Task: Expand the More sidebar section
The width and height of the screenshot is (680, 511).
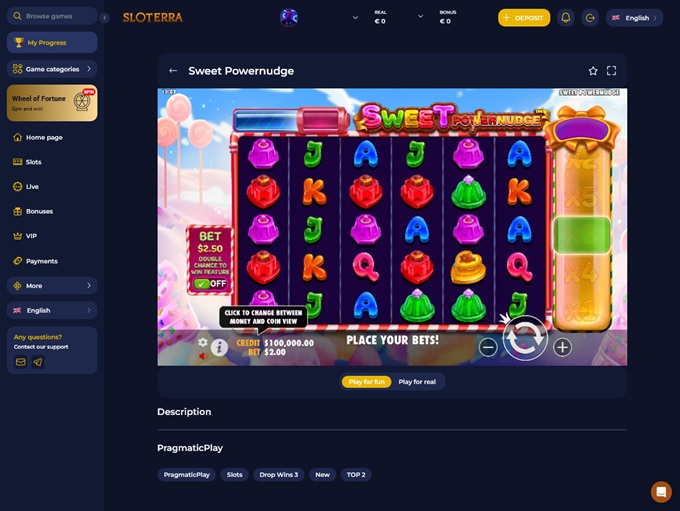Action: 52,285
